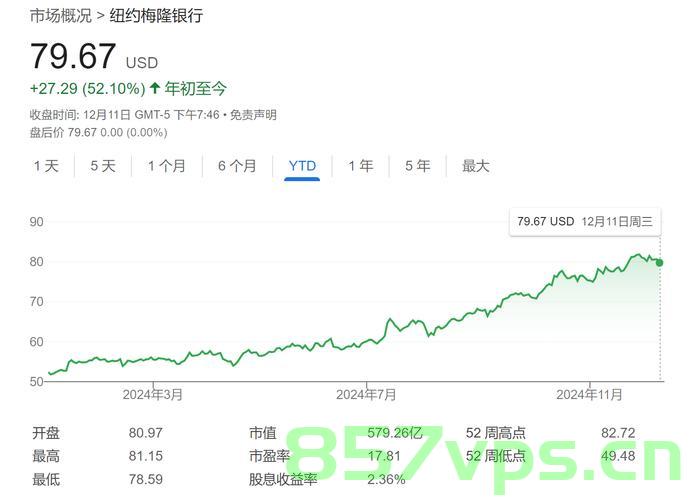Image resolution: width=698 pixels, height=500 pixels.
Task: Click the 52 周低点 value 49.48
Action: click(x=618, y=456)
